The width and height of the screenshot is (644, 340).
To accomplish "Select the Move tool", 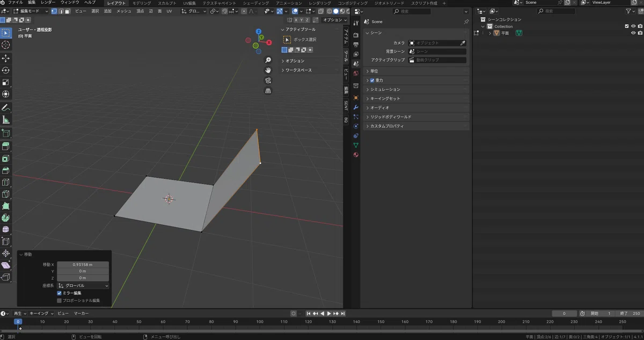I will click(6, 58).
